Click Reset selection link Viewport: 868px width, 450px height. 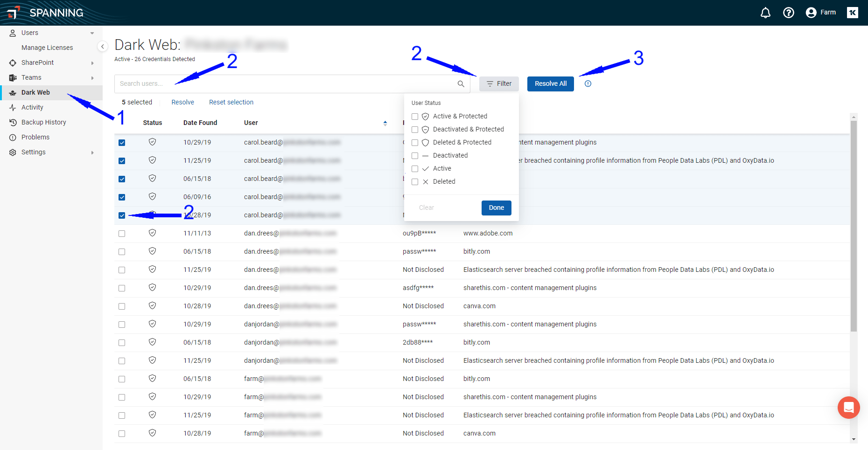point(231,102)
